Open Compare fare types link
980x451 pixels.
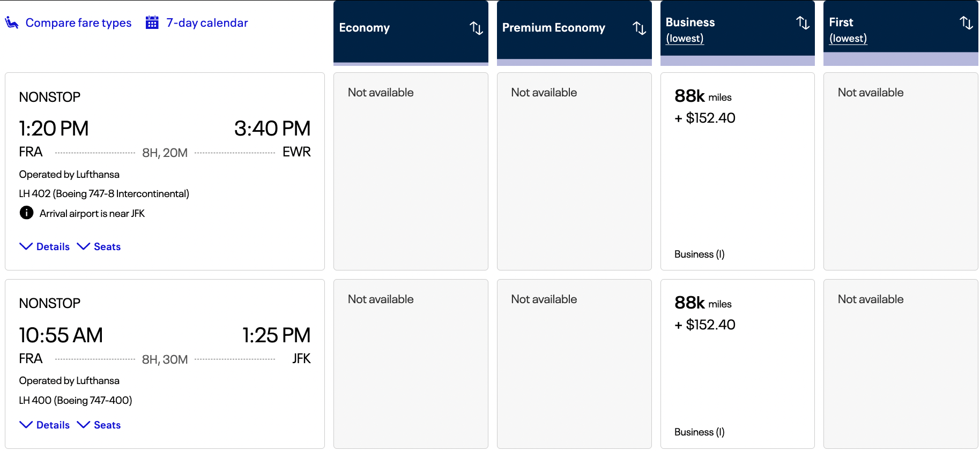point(78,22)
